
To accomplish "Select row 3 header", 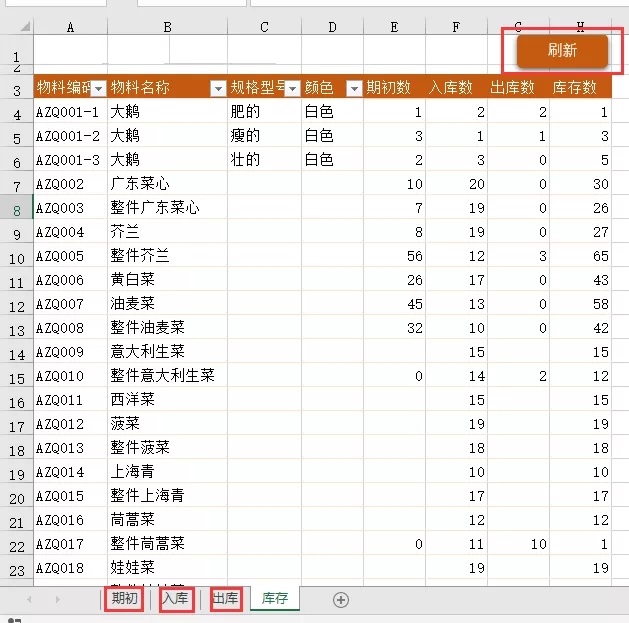I will coord(16,87).
